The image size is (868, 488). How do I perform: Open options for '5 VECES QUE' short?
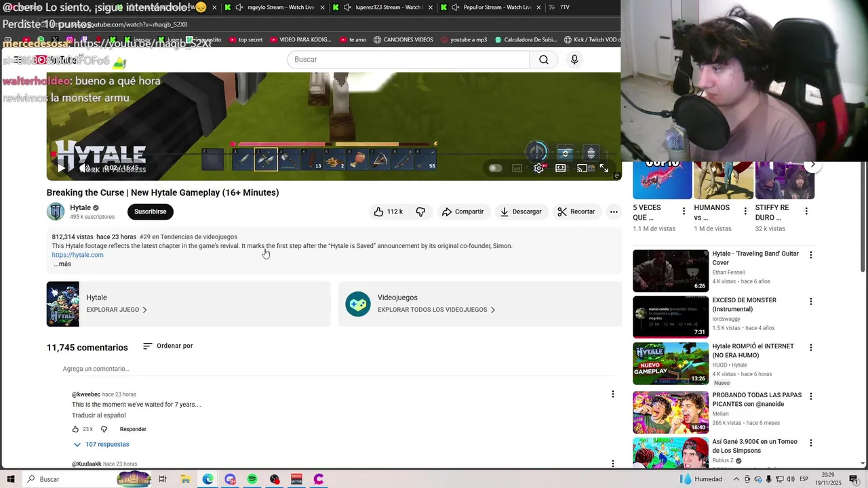[x=684, y=211]
